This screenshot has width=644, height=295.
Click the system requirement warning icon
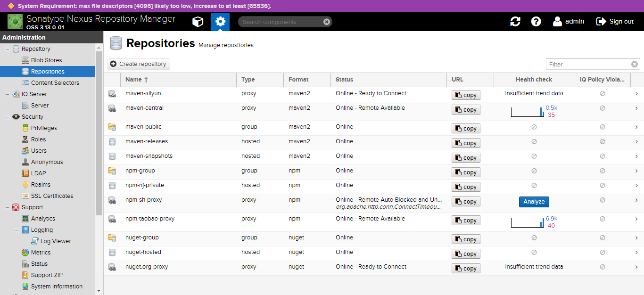tap(11, 6)
